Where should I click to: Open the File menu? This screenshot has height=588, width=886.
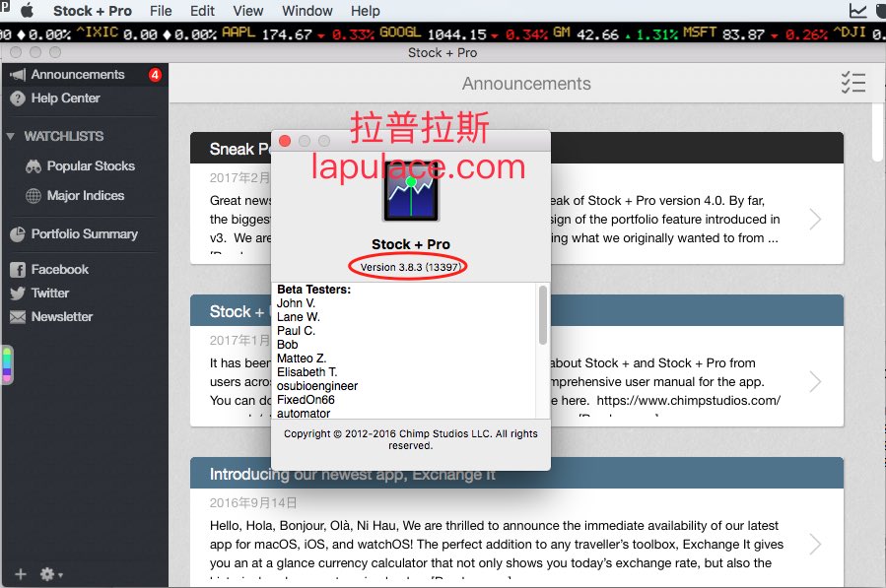tap(161, 11)
